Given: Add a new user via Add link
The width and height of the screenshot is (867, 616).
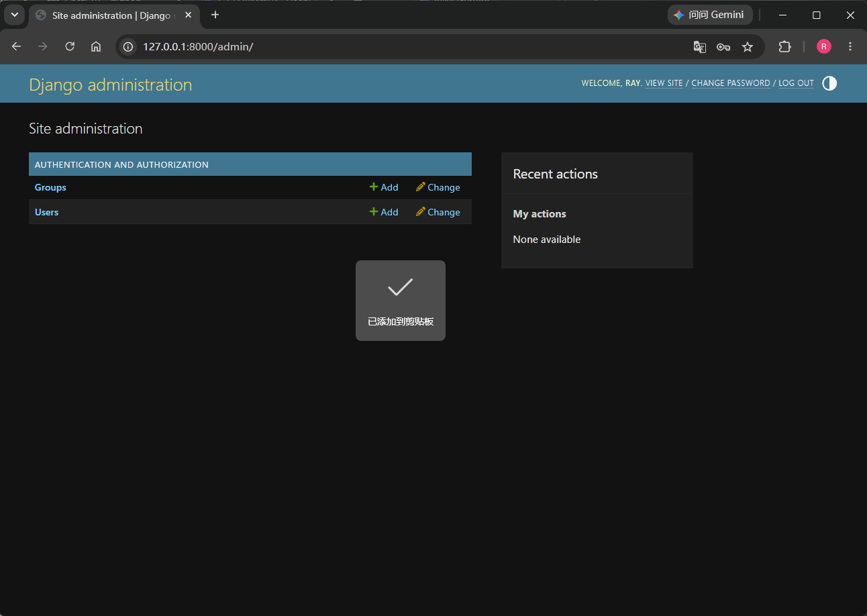Looking at the screenshot, I should [384, 212].
